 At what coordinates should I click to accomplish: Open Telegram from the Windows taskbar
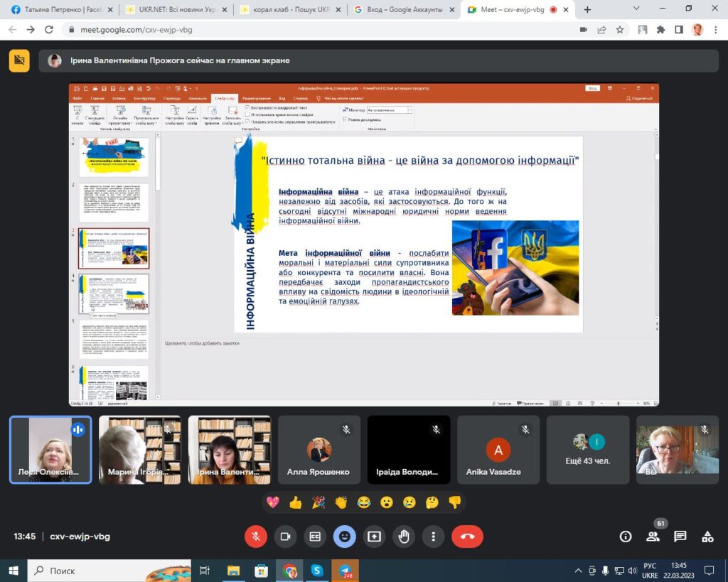click(345, 571)
